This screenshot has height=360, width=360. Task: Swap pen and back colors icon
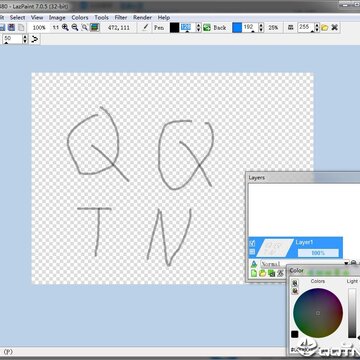pyautogui.click(x=207, y=28)
